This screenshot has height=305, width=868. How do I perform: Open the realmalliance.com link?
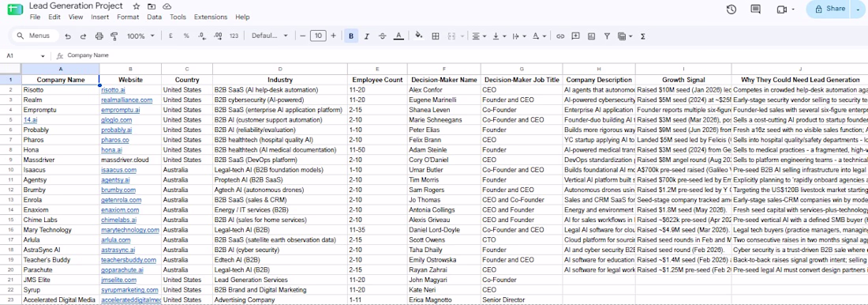127,100
